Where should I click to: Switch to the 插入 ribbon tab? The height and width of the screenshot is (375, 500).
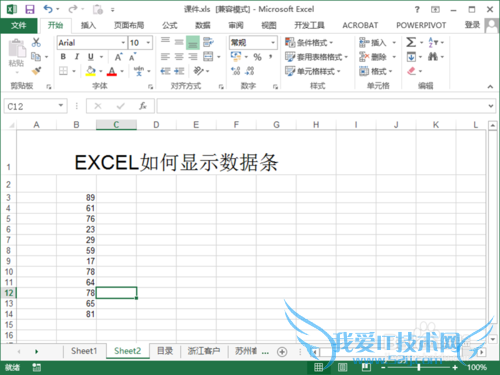(88, 25)
